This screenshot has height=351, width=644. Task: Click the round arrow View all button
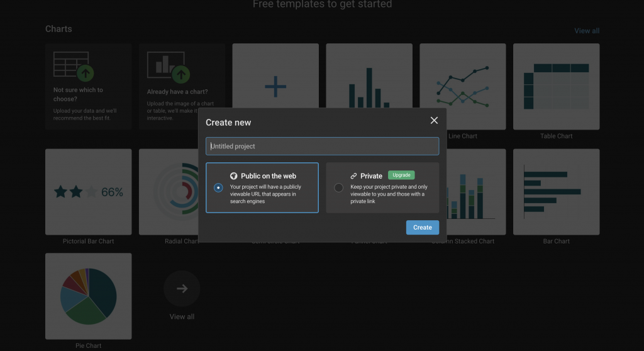182,289
